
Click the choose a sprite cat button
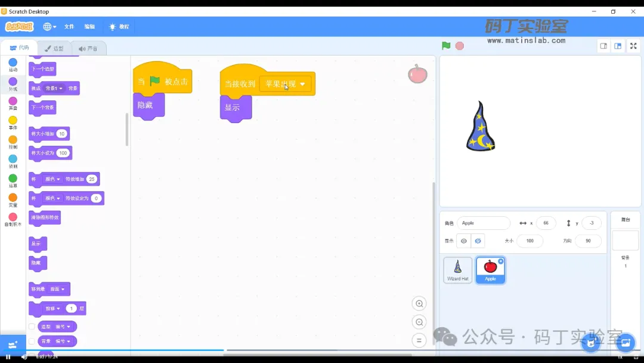coord(590,343)
